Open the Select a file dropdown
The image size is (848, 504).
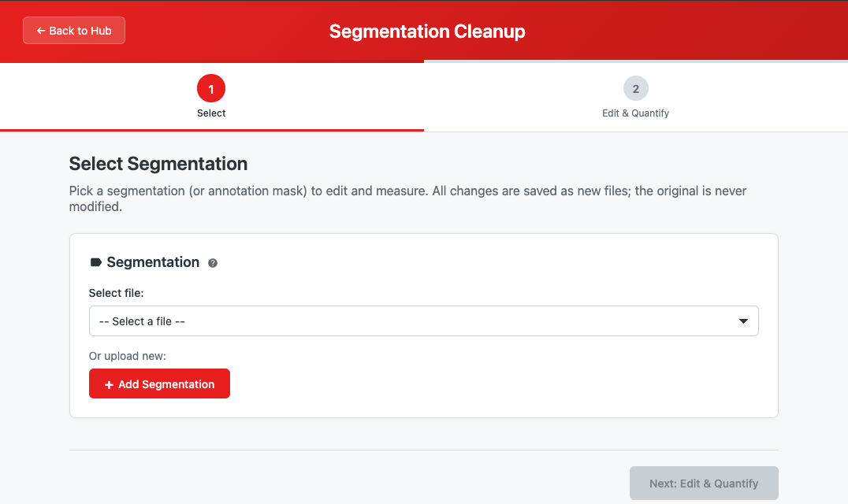tap(423, 321)
